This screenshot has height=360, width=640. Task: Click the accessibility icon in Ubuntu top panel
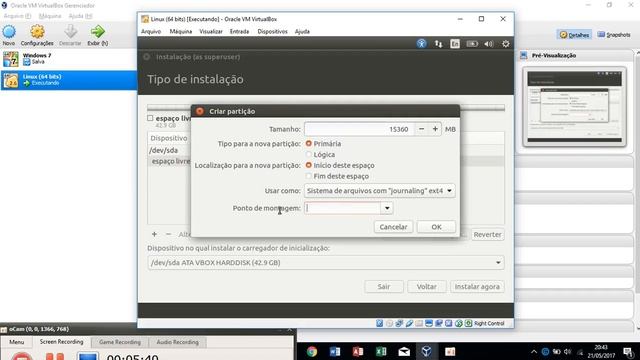(422, 44)
